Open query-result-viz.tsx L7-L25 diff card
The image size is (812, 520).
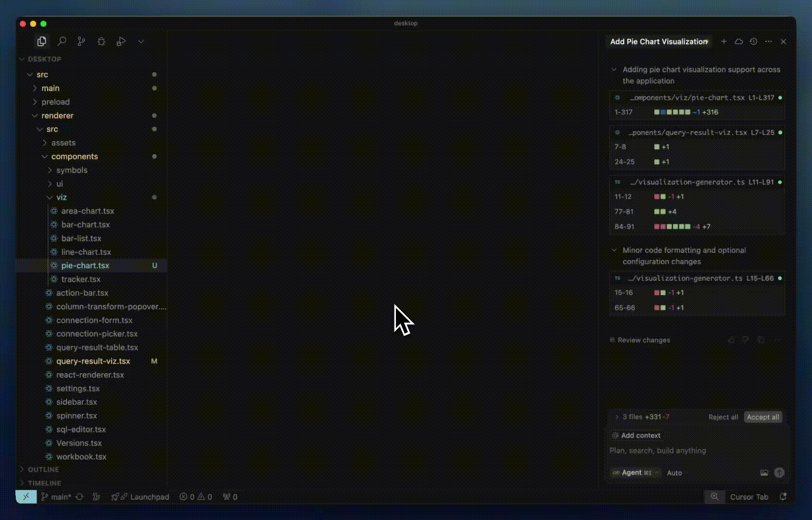click(x=697, y=132)
